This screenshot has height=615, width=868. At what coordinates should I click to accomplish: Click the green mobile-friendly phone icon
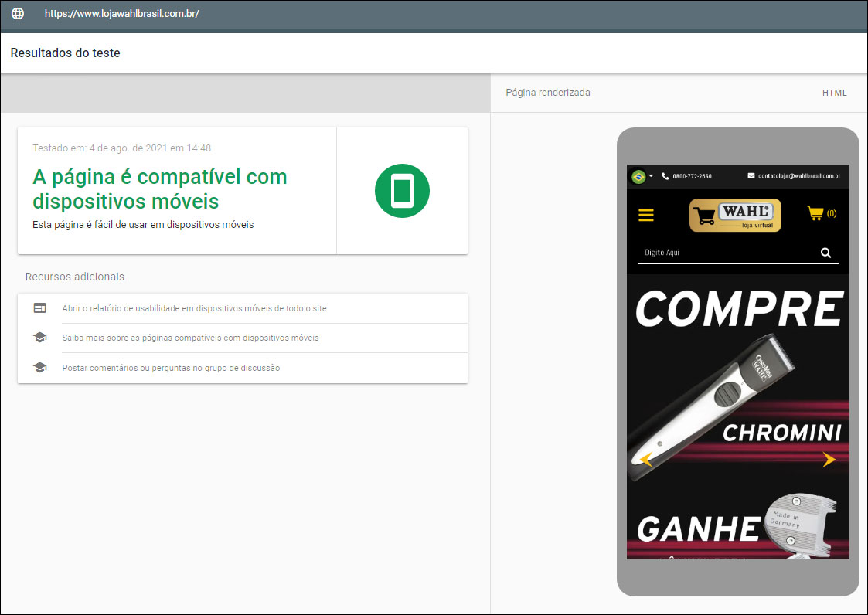point(402,190)
